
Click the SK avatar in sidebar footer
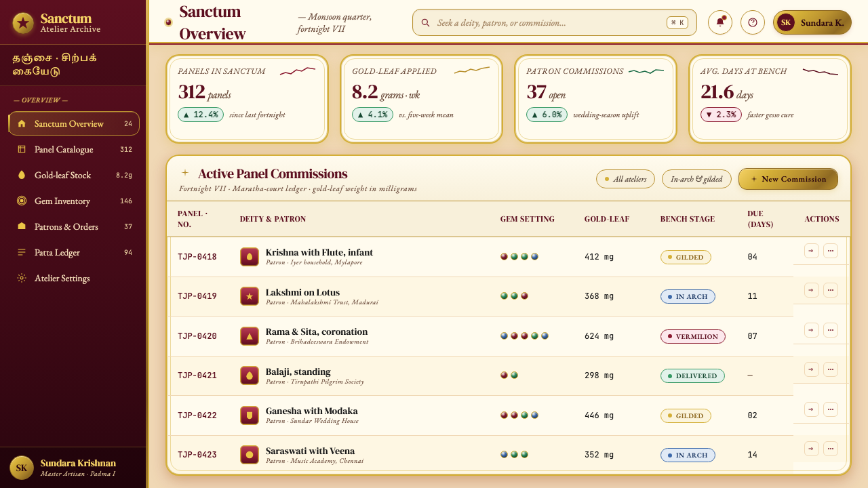click(x=22, y=468)
